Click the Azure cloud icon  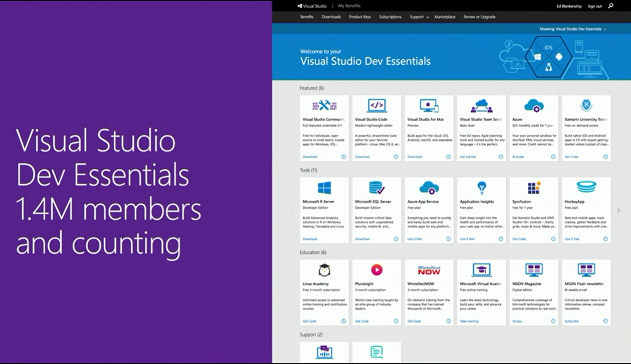(x=534, y=105)
